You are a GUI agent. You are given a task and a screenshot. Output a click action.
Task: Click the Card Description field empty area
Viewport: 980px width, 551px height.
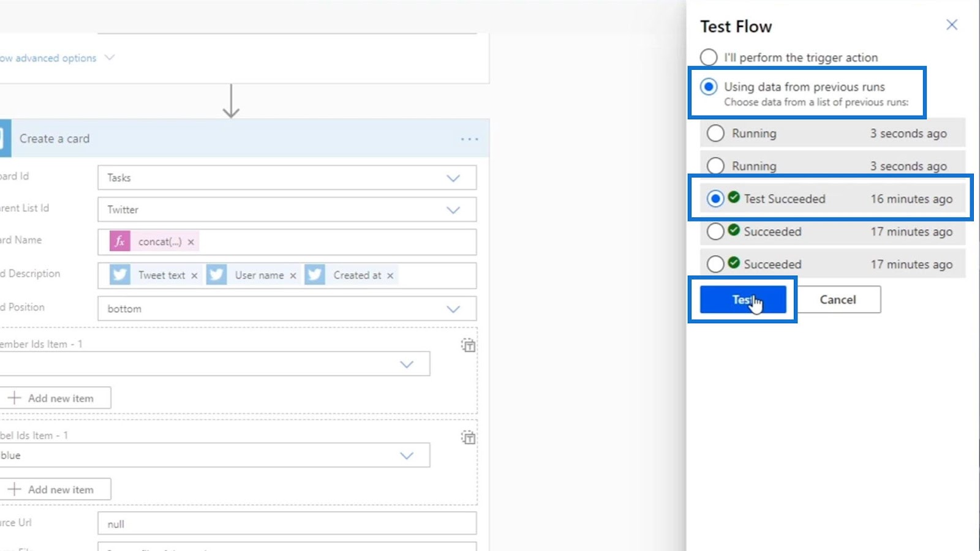tap(436, 275)
